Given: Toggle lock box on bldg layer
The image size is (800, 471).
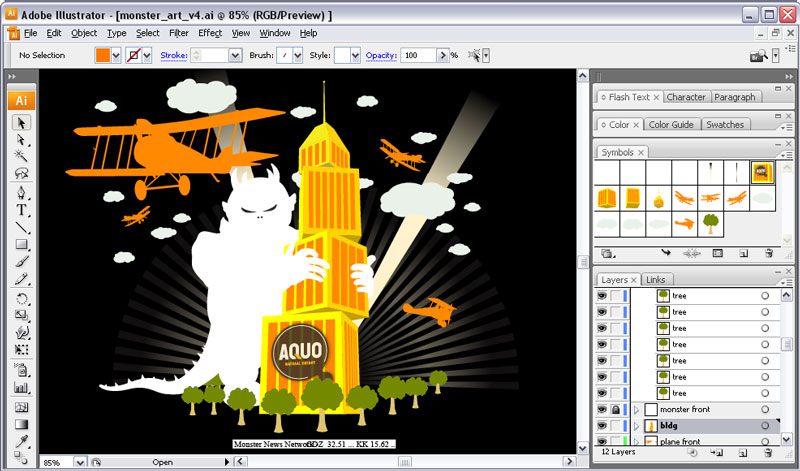Looking at the screenshot, I should 616,426.
